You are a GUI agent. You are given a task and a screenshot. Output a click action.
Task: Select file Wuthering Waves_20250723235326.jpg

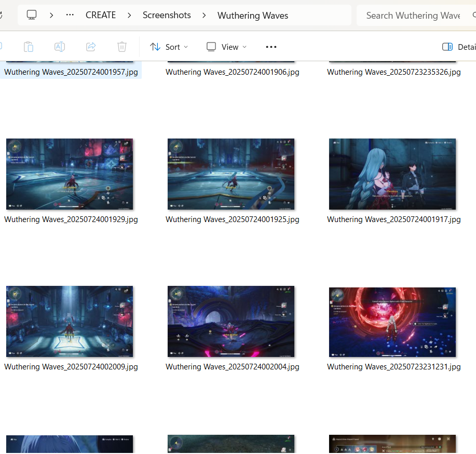394,72
